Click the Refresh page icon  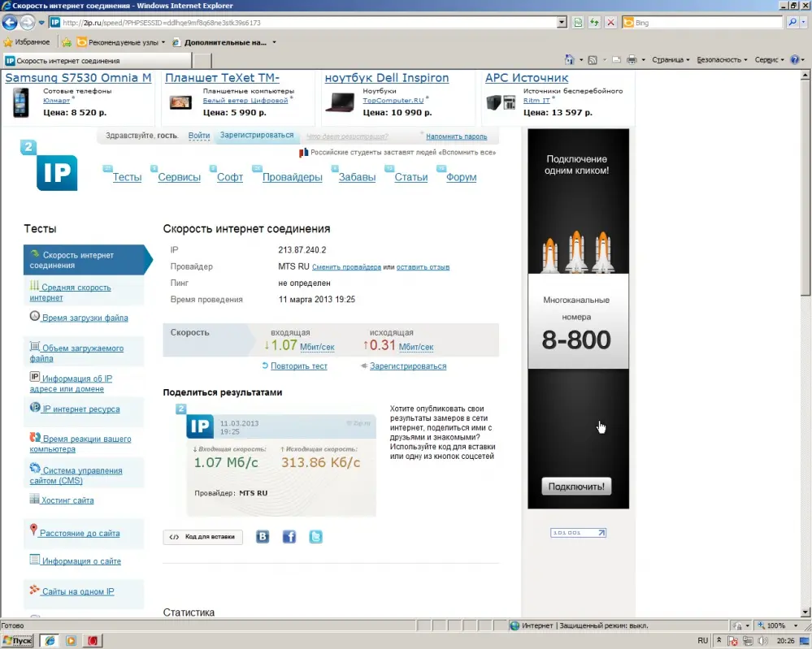coord(594,22)
